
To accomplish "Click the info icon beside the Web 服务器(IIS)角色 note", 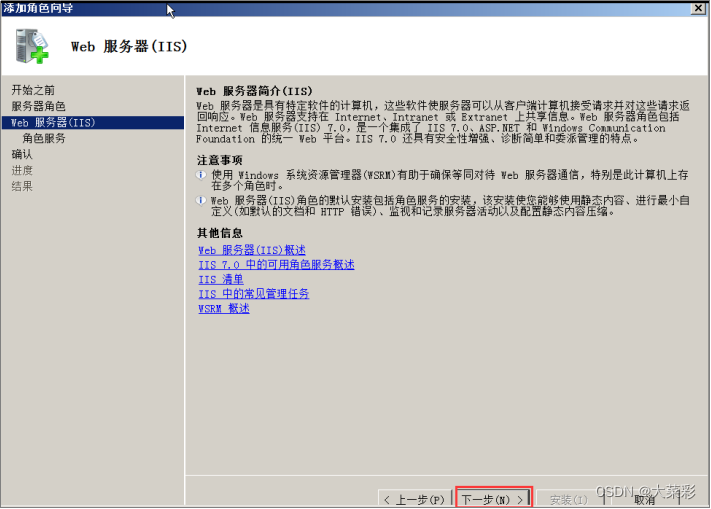I will coord(201,200).
